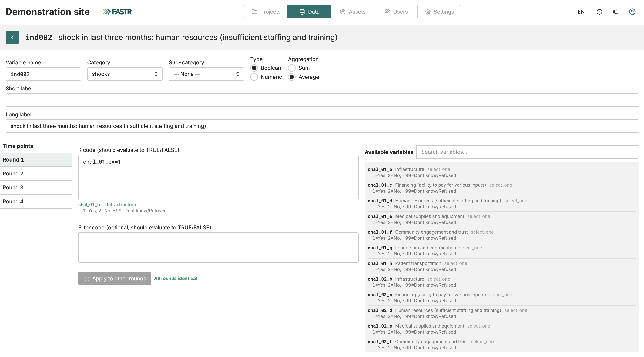Open the Users tab

(x=396, y=12)
